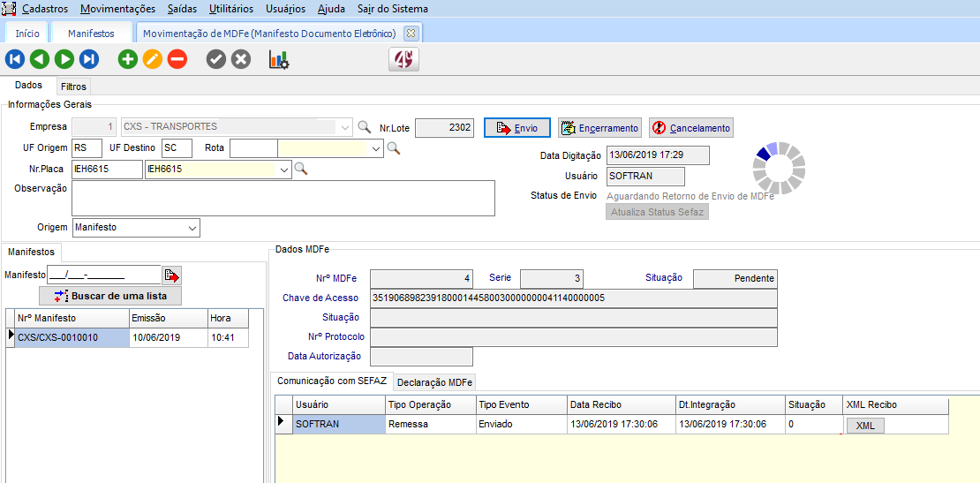Click the magnifier next to Empresa
This screenshot has width=980, height=483.
point(364,127)
